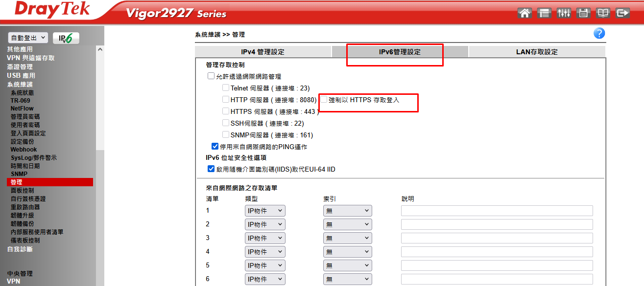
Task: Click the Home icon in top bar
Action: coord(525,13)
